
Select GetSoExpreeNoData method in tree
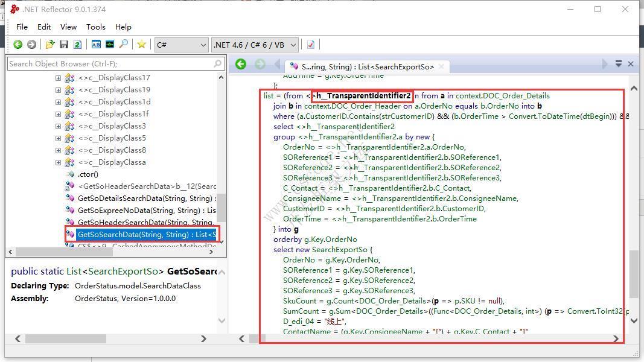click(x=146, y=211)
